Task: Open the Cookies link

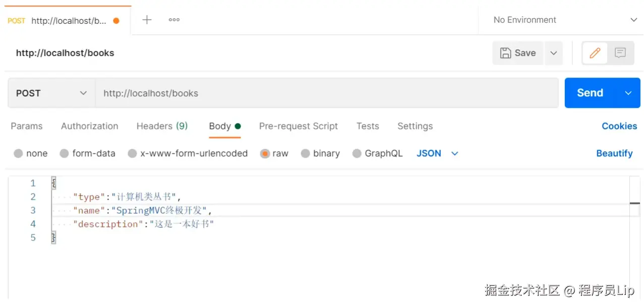Action: 619,126
